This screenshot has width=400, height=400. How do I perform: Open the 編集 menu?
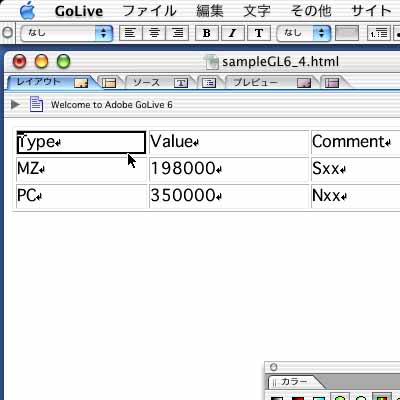[210, 11]
